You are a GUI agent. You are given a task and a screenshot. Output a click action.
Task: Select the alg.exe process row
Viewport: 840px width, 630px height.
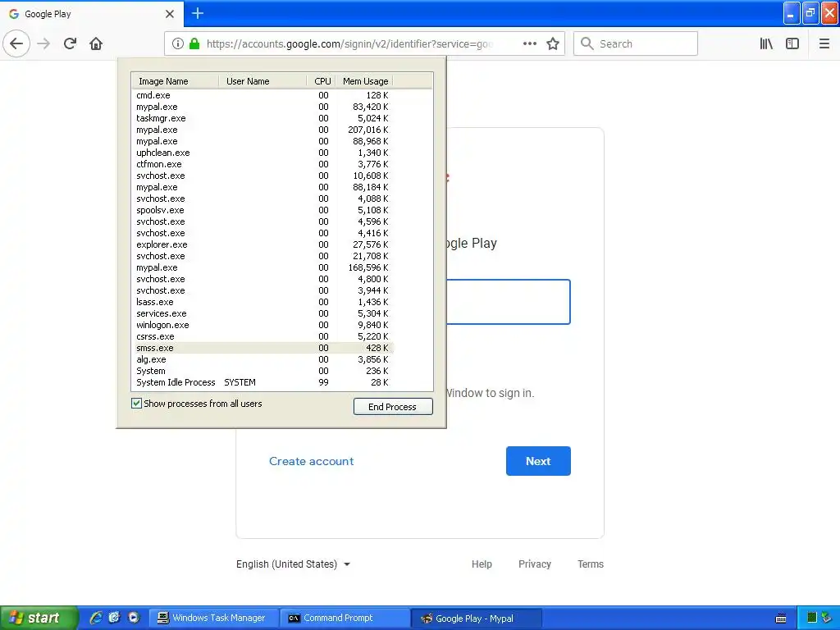point(262,359)
